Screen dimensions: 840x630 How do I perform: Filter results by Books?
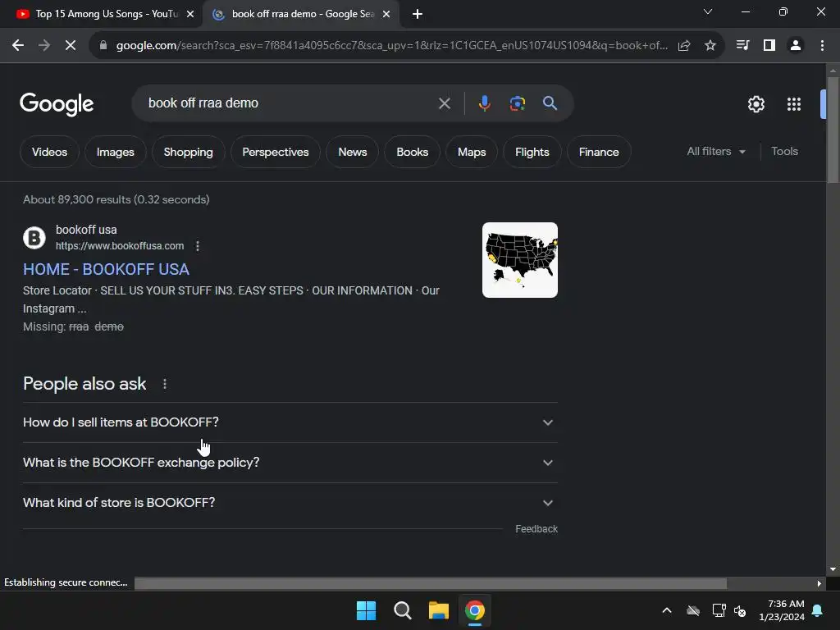[x=412, y=152]
